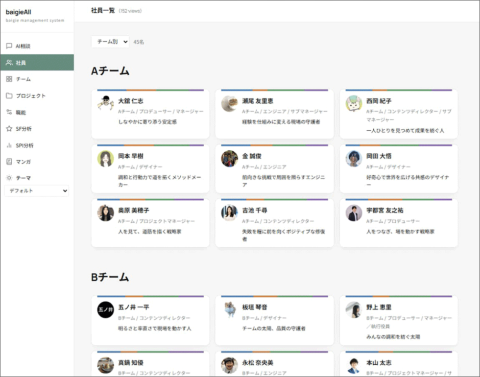
Task: Click 人を見て、道筋を描く戦略家 tagline
Action: coord(150,231)
